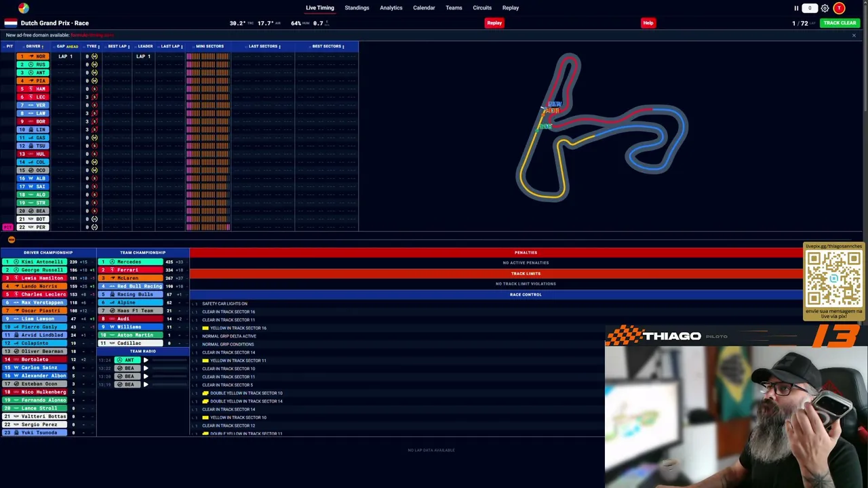Play the ANT team radio clip

(146, 360)
